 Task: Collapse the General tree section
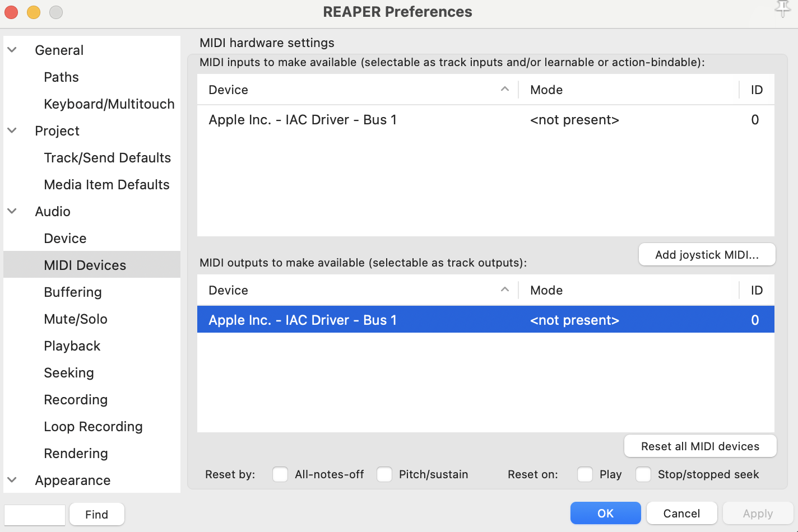coord(12,50)
